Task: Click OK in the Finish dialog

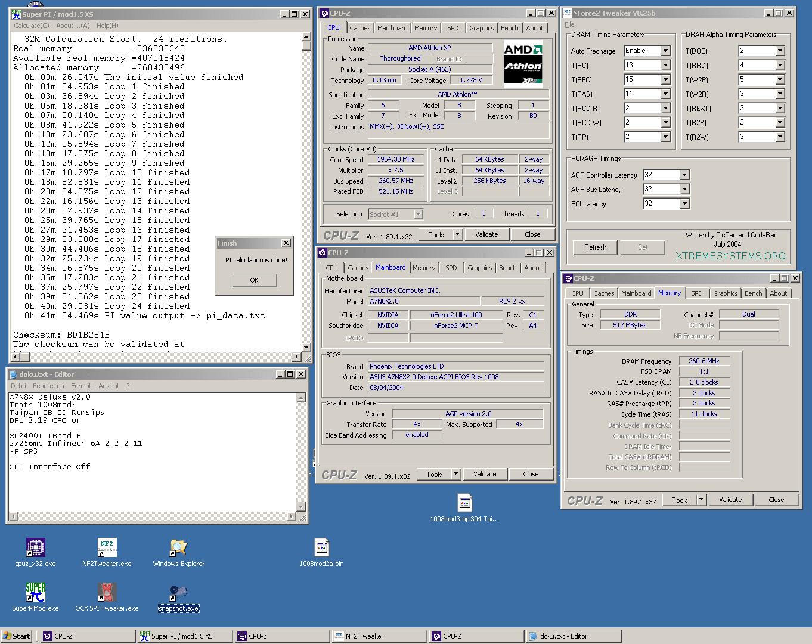Action: click(x=255, y=280)
